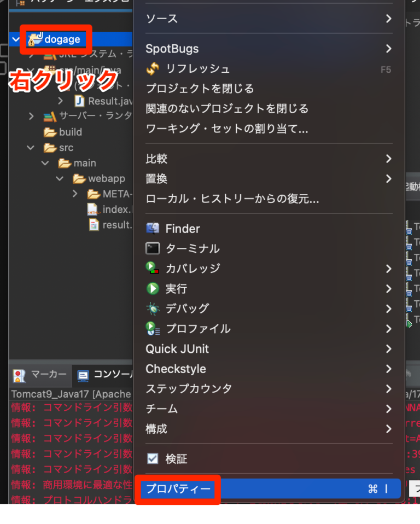Click the カバレッジ coverage icon
420x524 pixels.
(x=153, y=269)
